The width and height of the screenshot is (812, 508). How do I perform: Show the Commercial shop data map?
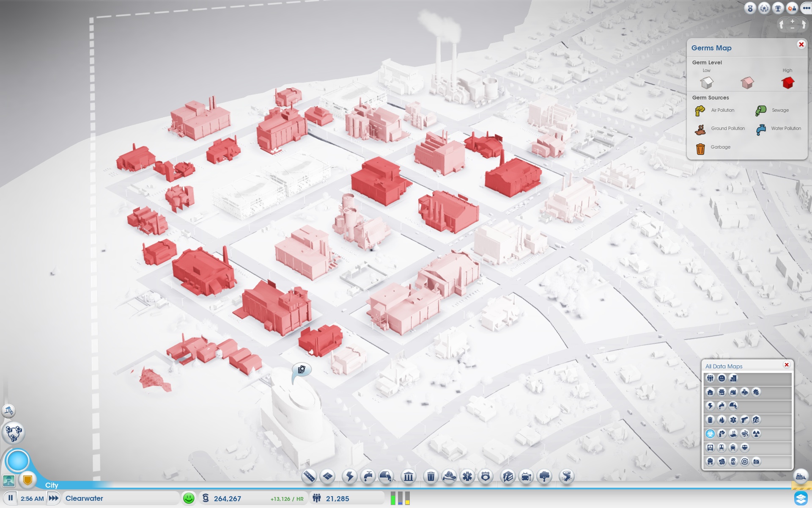point(721,392)
